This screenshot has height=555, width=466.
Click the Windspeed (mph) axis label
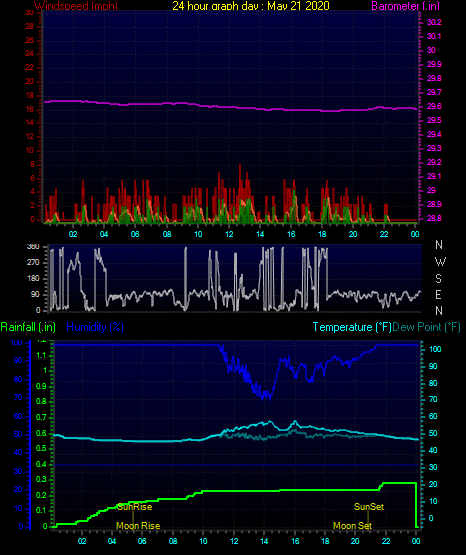76,6
